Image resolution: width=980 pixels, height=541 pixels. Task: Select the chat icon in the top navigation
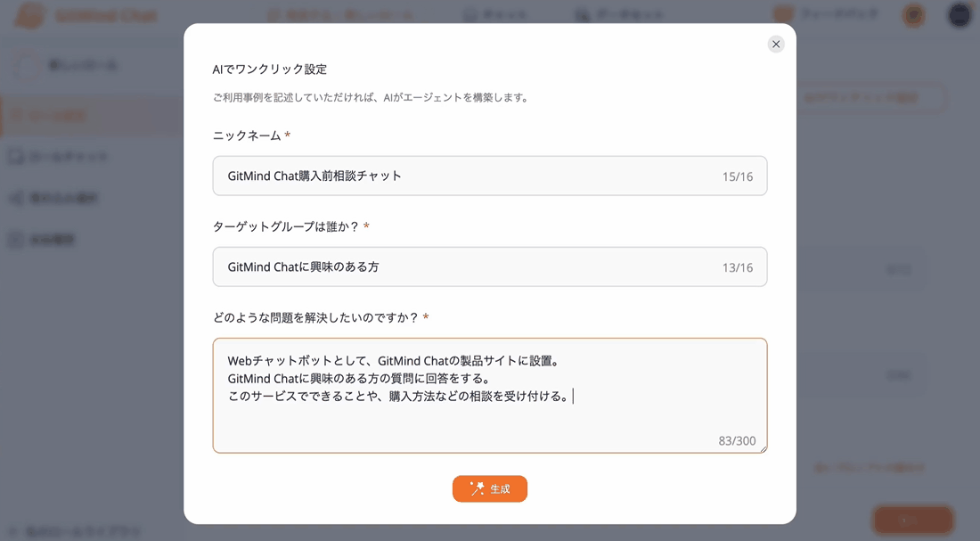472,15
